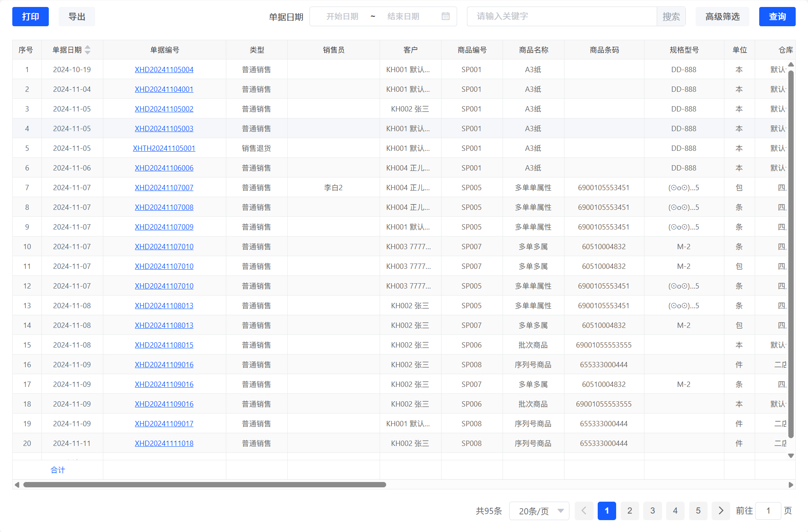Switch to page 5
Screen dimensions: 808x532
coord(698,511)
